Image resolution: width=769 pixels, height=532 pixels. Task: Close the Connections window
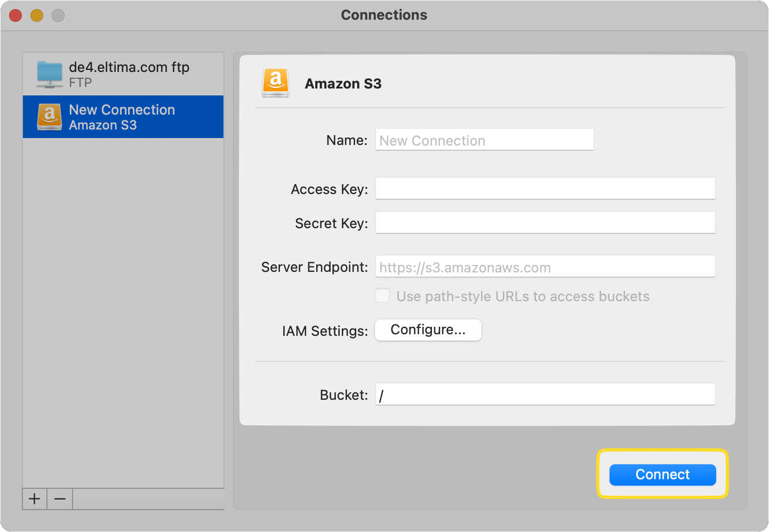(x=15, y=15)
